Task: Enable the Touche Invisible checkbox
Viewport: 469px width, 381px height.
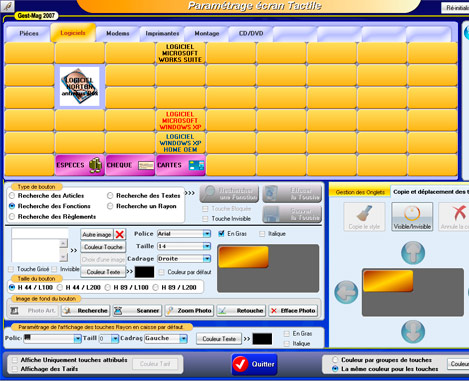Action: [x=206, y=219]
